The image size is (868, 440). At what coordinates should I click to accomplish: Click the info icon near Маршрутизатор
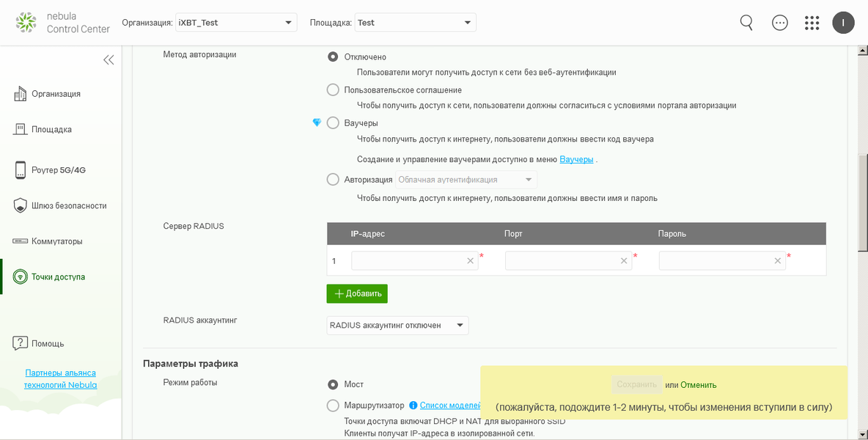[413, 405]
